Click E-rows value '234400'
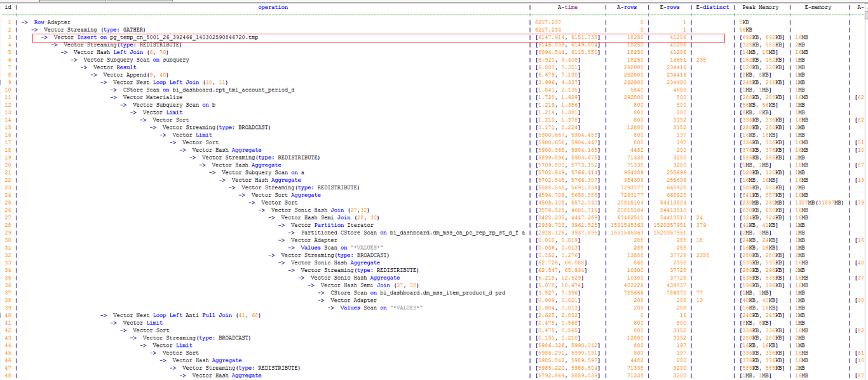 point(675,83)
